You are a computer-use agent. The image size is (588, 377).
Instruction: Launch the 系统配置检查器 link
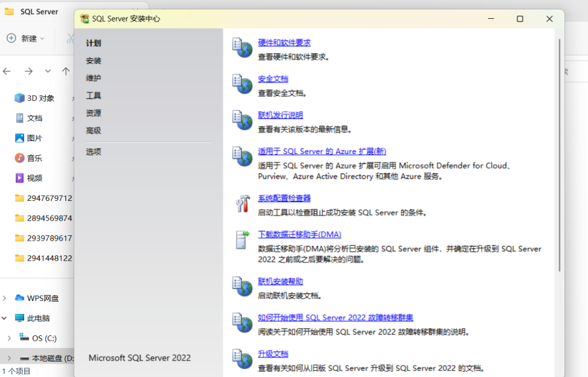click(284, 198)
